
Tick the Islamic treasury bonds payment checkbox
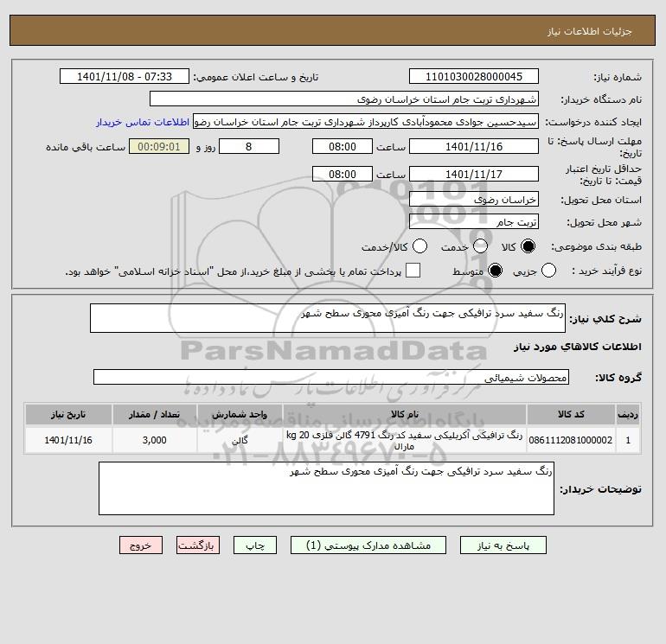tap(413, 271)
